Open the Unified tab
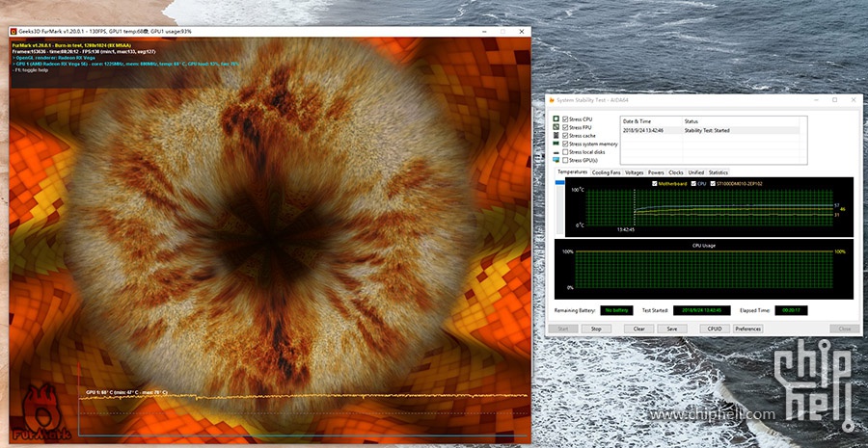The width and height of the screenshot is (868, 448). 695,172
